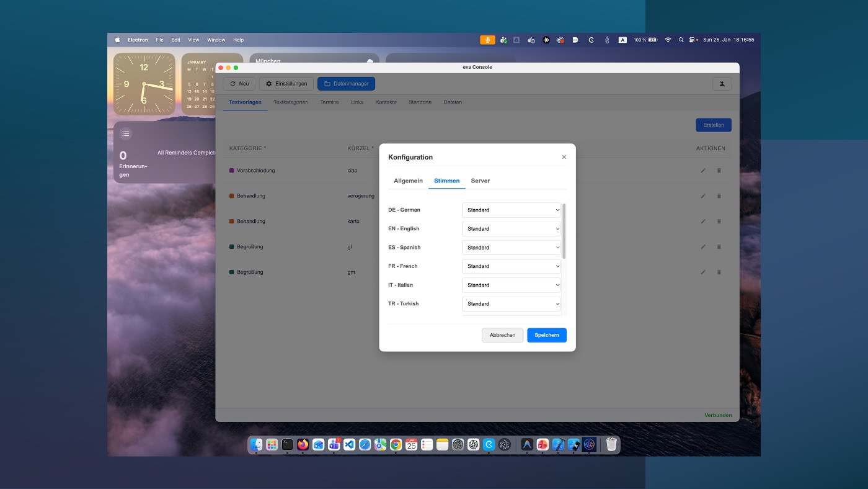The width and height of the screenshot is (868, 489).
Task: Click the orange microphone menu bar icon
Action: pos(487,40)
